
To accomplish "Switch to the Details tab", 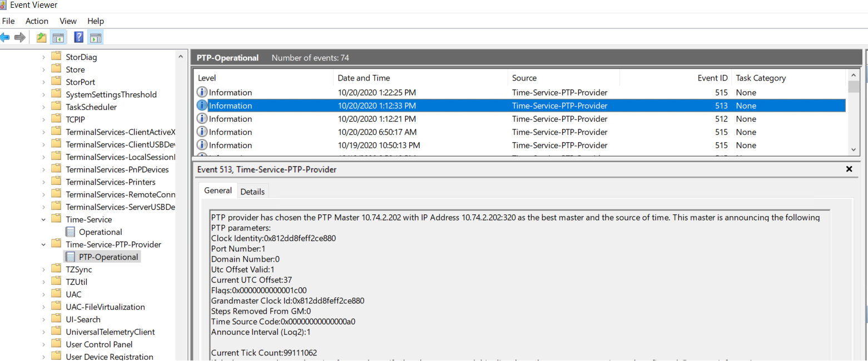I will [252, 191].
